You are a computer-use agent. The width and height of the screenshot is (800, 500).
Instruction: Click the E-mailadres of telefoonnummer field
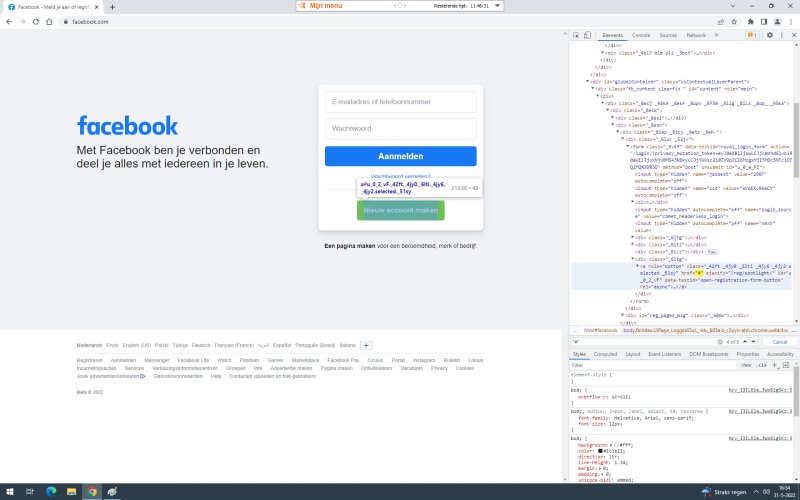pyautogui.click(x=401, y=102)
